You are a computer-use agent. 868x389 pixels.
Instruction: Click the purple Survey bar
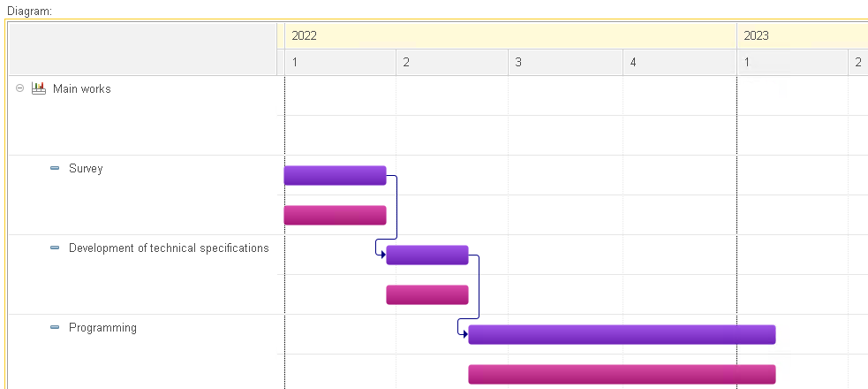[x=335, y=175]
